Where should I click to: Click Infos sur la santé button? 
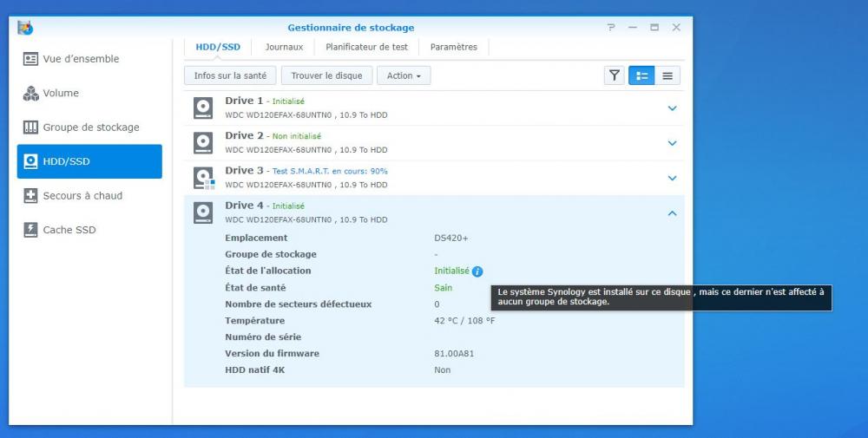click(x=230, y=75)
